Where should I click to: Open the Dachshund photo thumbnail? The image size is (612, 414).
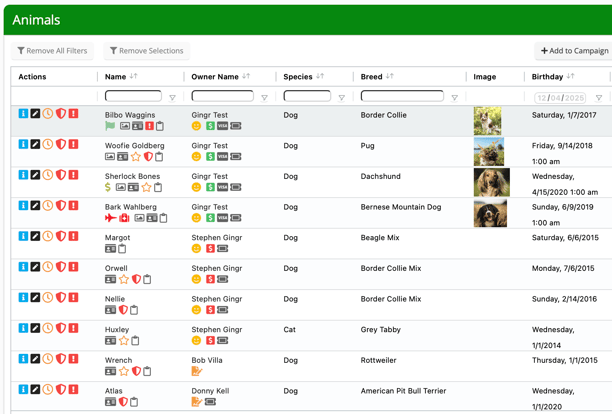pyautogui.click(x=490, y=181)
